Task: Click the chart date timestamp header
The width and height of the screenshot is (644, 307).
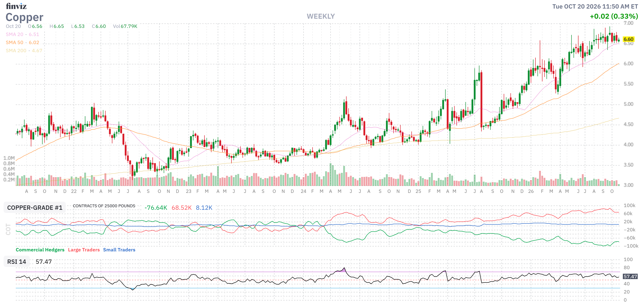Action: click(x=595, y=7)
